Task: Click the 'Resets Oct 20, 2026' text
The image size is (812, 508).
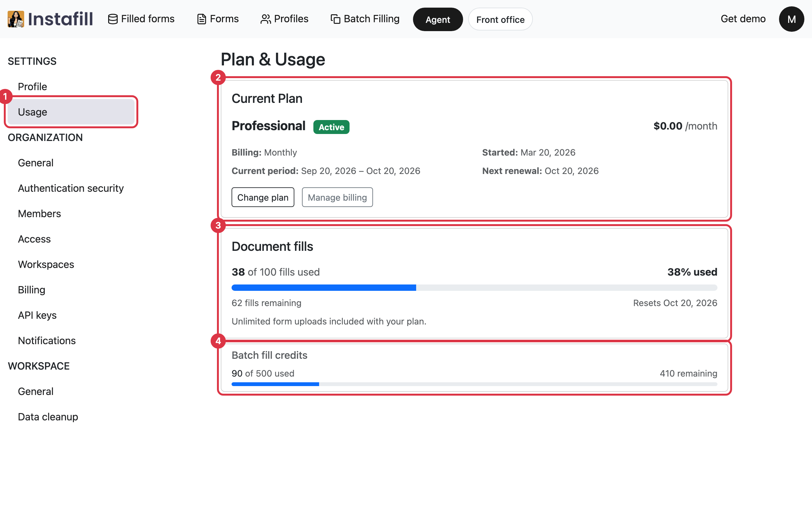Action: [x=675, y=303]
